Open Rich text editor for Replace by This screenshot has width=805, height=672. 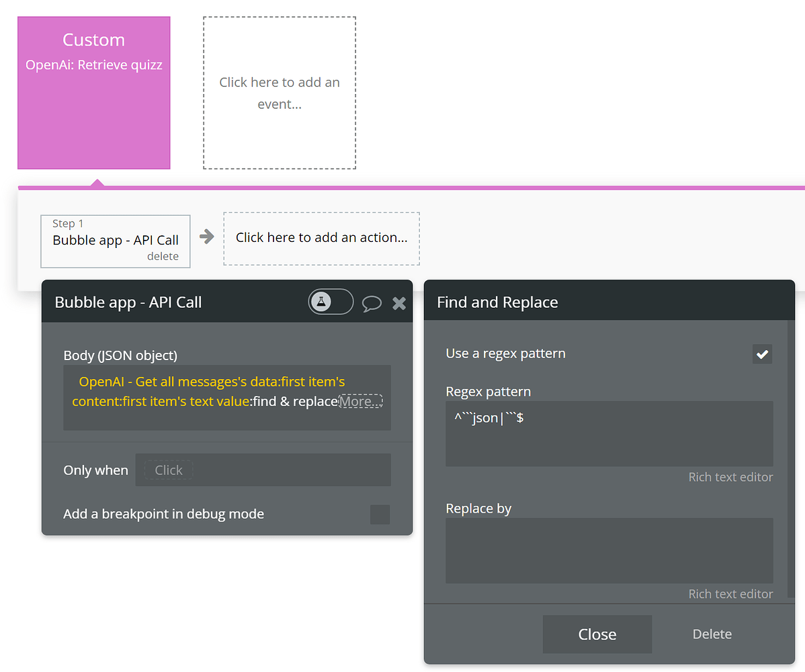(730, 594)
